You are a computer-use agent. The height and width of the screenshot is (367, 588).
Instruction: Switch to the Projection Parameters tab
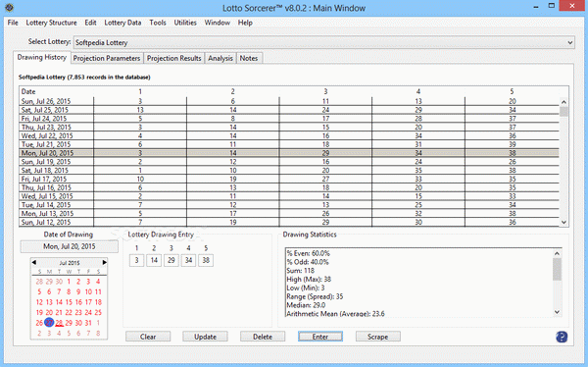coord(107,58)
